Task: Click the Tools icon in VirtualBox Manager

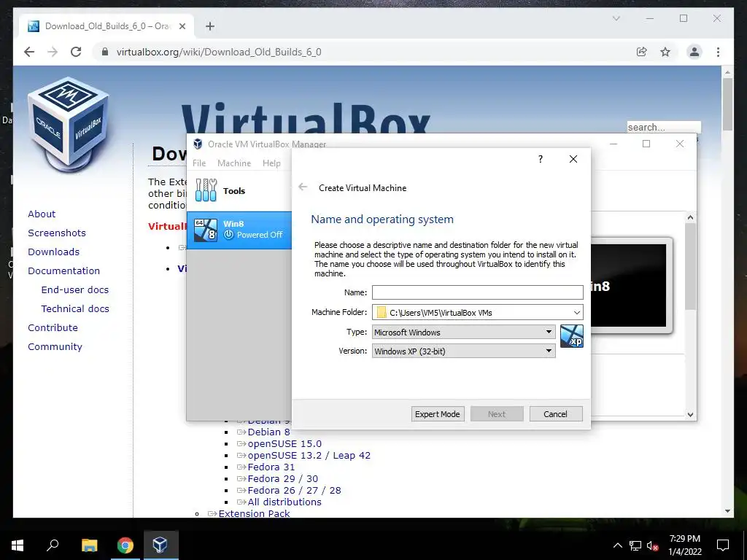Action: [206, 190]
